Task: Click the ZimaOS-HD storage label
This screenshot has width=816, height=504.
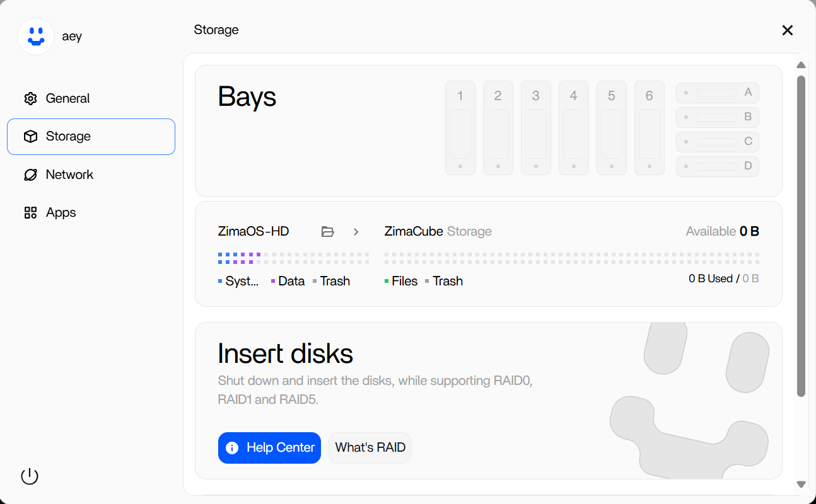Action: (254, 231)
